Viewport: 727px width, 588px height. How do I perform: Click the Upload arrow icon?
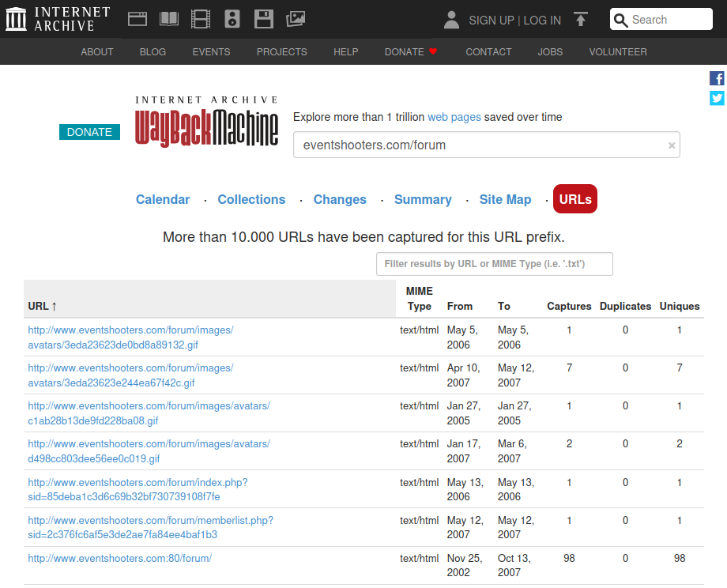(x=581, y=20)
